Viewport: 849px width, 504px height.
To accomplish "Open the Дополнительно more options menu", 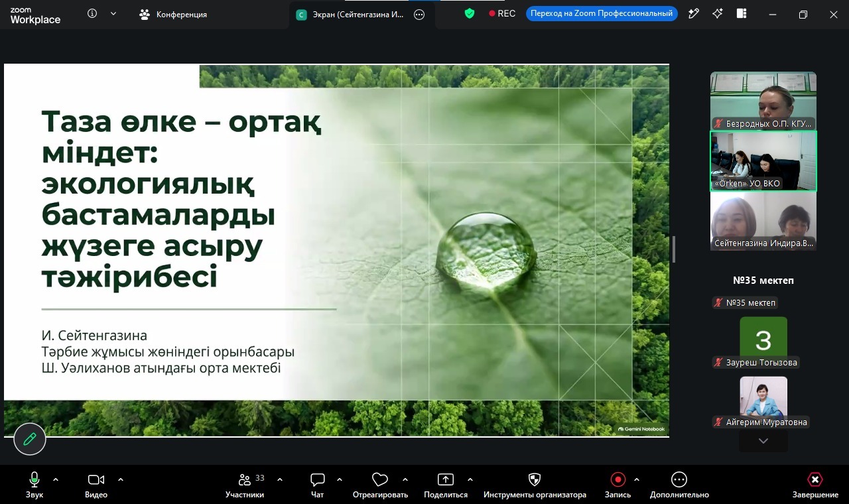I will (x=679, y=485).
